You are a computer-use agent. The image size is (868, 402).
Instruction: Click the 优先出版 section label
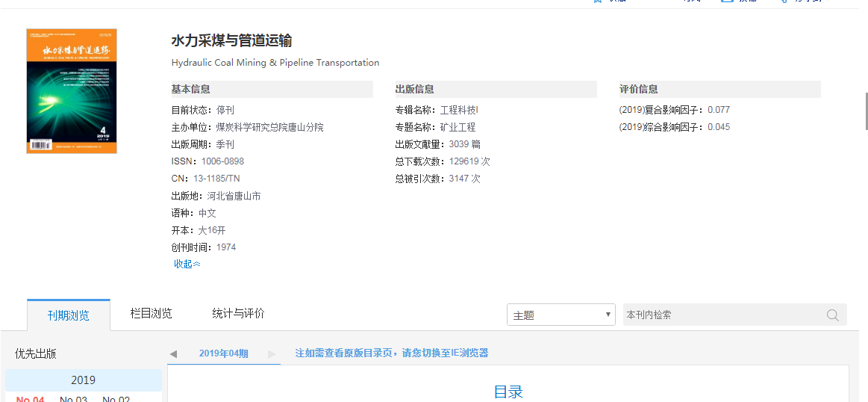tap(36, 354)
